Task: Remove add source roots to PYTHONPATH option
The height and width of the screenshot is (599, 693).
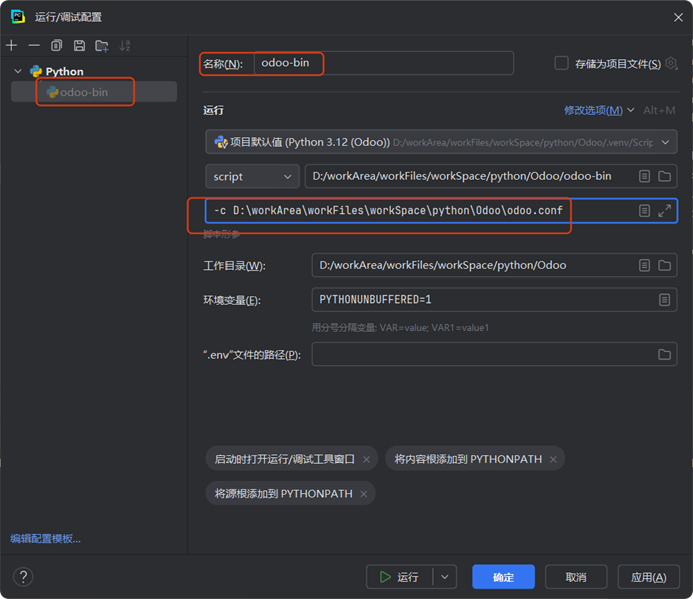Action: click(364, 494)
